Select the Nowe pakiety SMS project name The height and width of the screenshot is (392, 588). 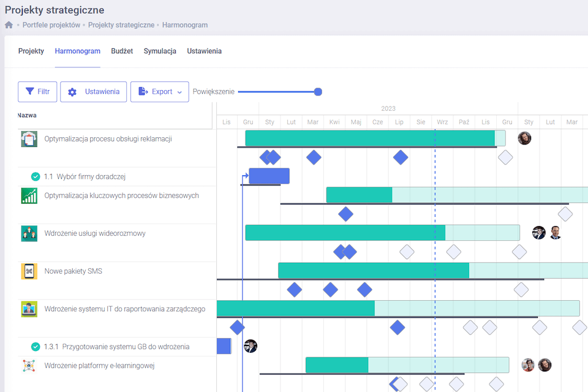point(73,271)
